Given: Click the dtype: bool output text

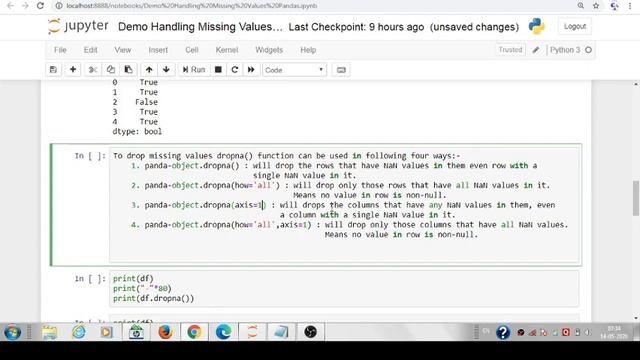Looking at the screenshot, I should tap(137, 131).
